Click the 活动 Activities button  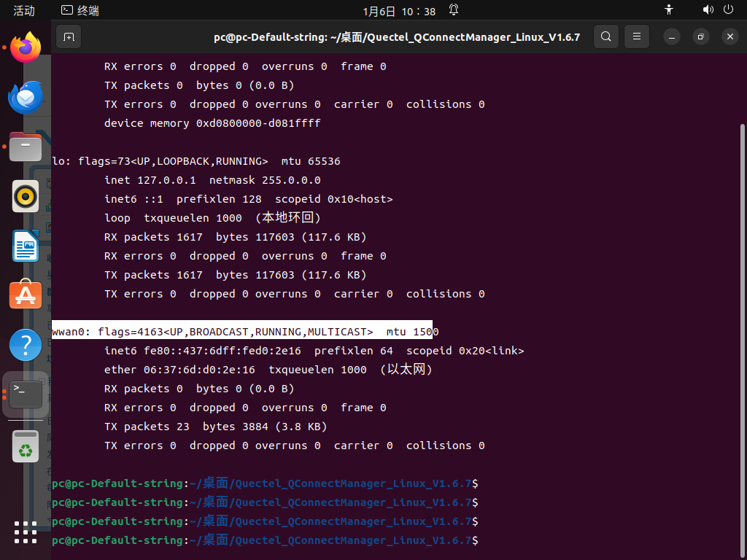(x=24, y=10)
